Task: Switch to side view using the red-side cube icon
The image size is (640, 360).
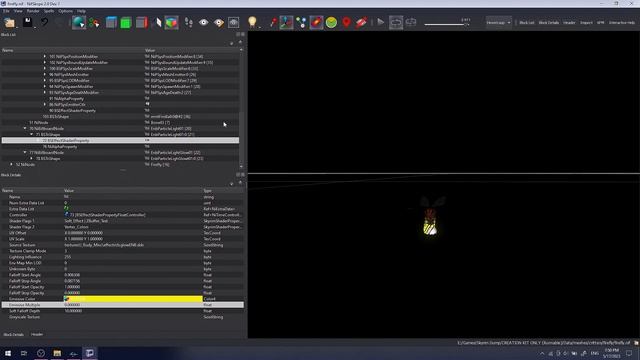Action: (x=141, y=22)
